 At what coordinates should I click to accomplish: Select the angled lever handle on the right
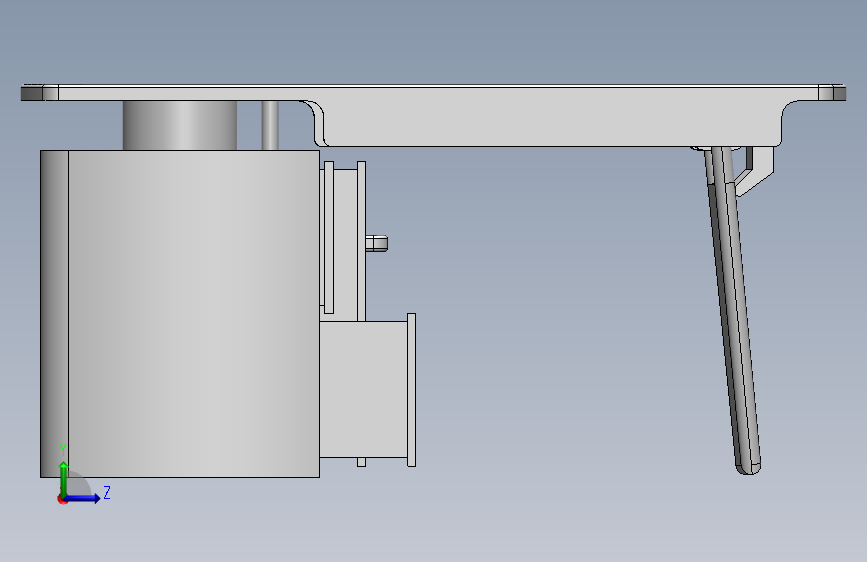733,310
